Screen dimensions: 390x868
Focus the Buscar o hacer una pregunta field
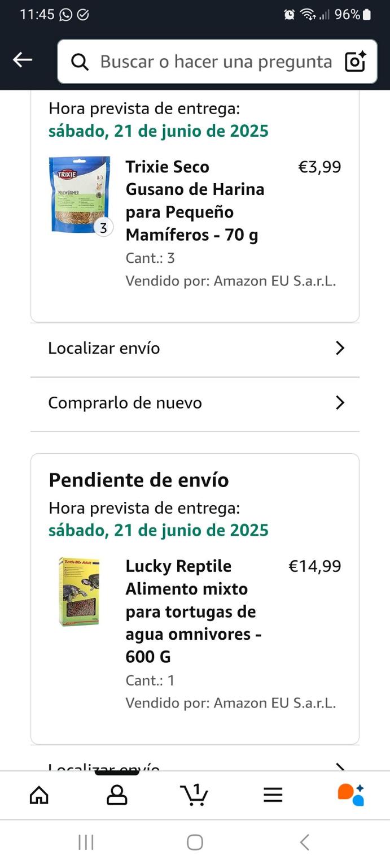point(217,62)
